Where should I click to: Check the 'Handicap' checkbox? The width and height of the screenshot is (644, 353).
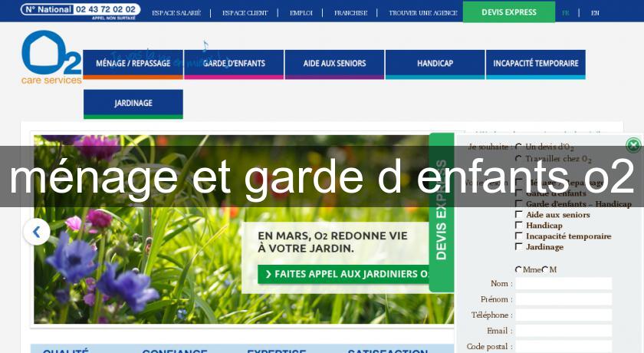point(519,225)
